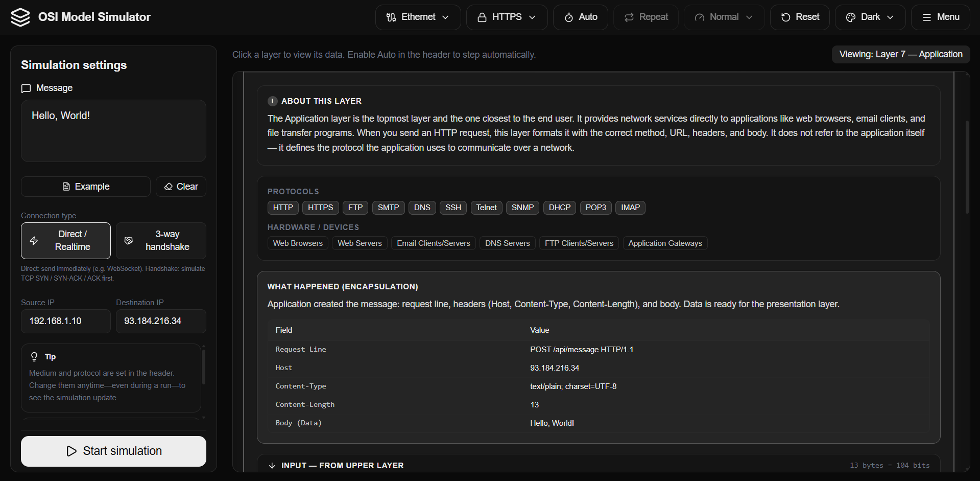Viewport: 980px width, 481px height.
Task: Click the Viewing Layer 7 Application badge
Action: (x=901, y=54)
